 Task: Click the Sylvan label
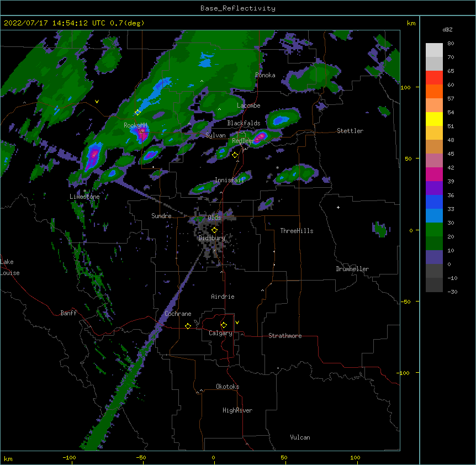[x=215, y=135]
